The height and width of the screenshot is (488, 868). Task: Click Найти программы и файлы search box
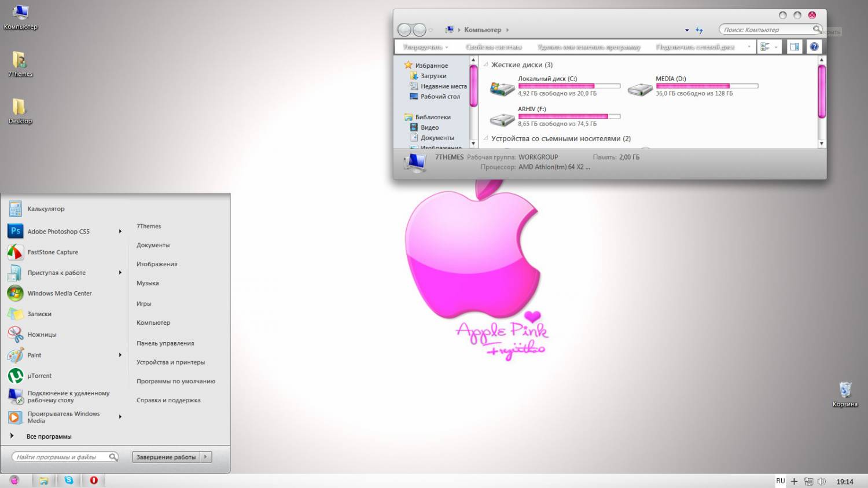tap(65, 457)
